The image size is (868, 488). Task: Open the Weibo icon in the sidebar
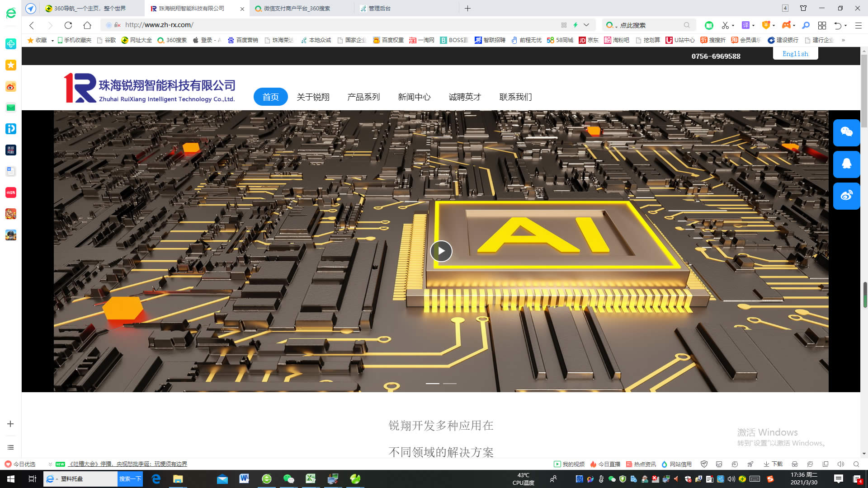(11, 86)
